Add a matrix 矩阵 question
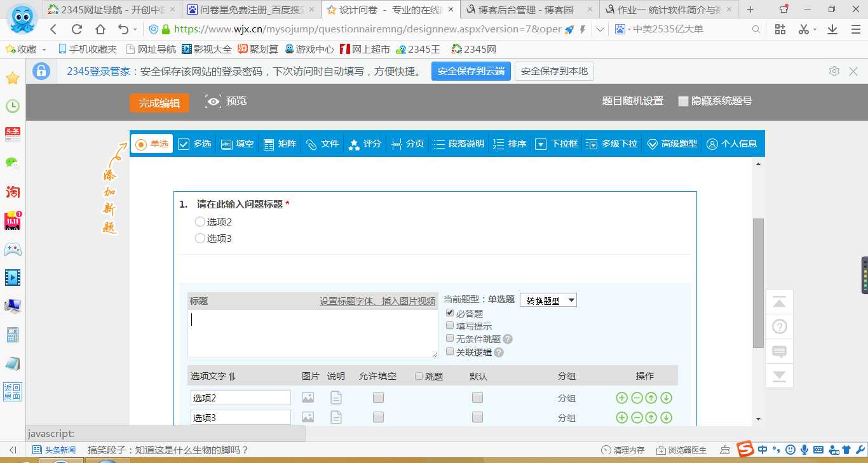 280,144
